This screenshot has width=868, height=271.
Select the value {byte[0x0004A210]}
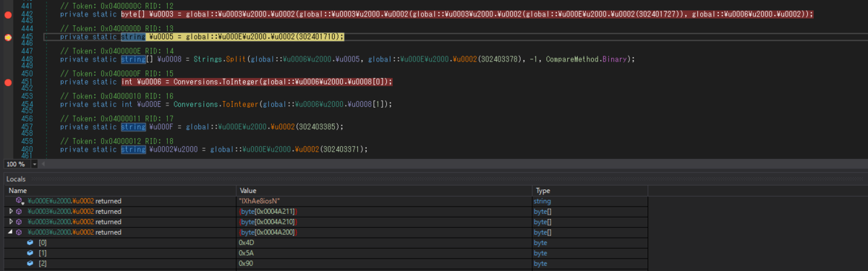[268, 222]
